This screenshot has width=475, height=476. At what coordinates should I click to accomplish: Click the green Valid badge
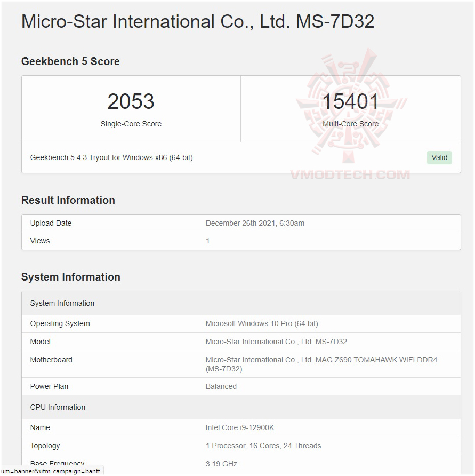click(x=439, y=157)
